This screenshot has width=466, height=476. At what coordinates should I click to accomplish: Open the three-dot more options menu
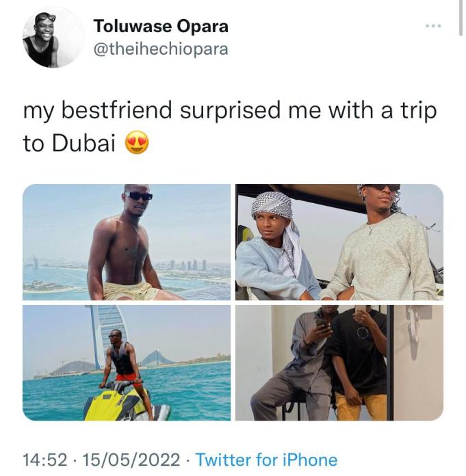point(433,27)
